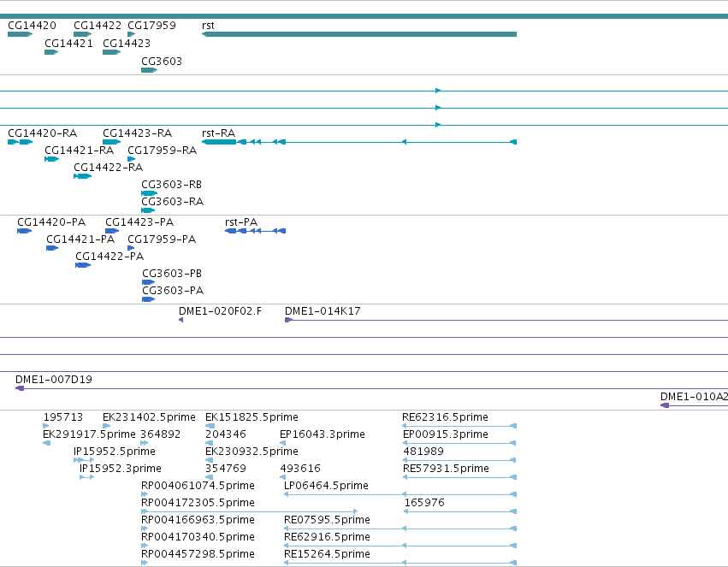Select EST 204346 label

[226, 434]
